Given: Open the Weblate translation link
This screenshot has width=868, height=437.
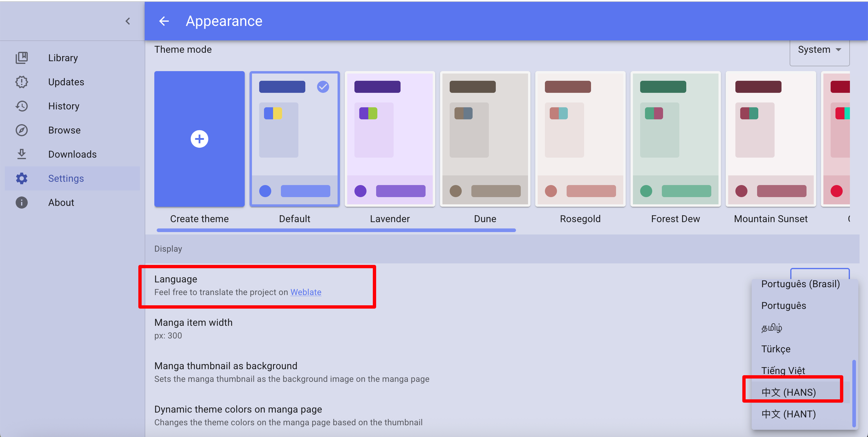Looking at the screenshot, I should pyautogui.click(x=306, y=292).
